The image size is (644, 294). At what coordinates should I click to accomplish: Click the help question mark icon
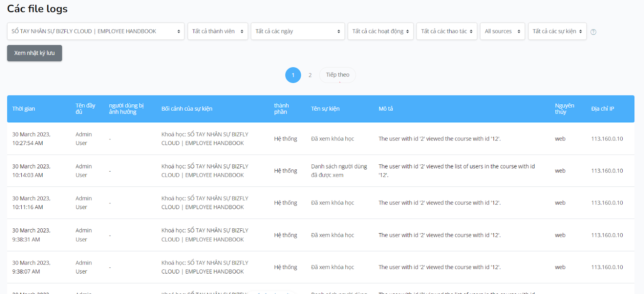coord(593,32)
